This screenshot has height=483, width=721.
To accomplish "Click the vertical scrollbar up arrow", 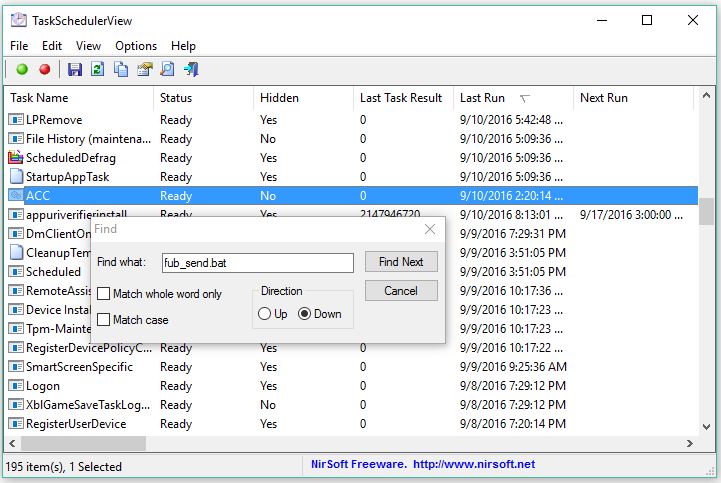I will (706, 96).
